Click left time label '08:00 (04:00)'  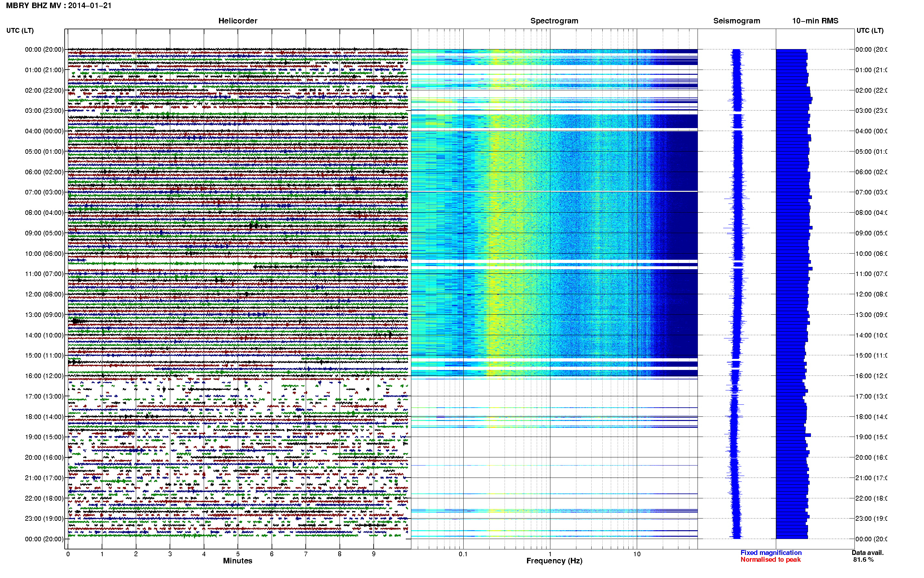pyautogui.click(x=44, y=213)
